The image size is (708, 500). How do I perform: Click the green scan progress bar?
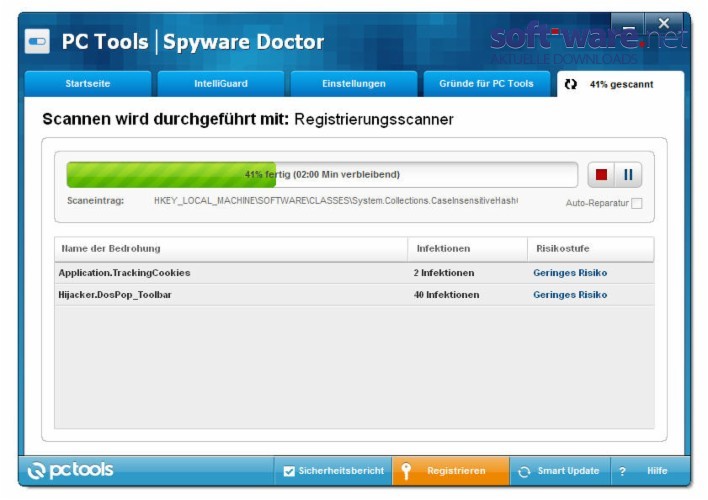[322, 174]
